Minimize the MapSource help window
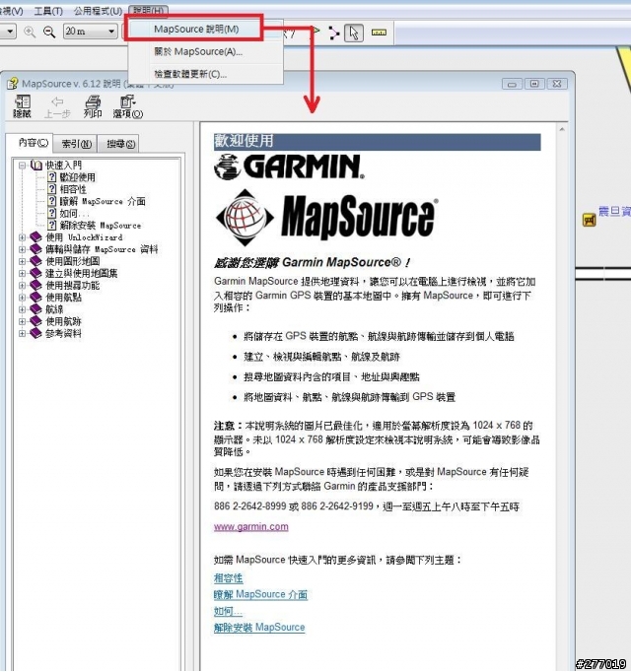 (512, 84)
